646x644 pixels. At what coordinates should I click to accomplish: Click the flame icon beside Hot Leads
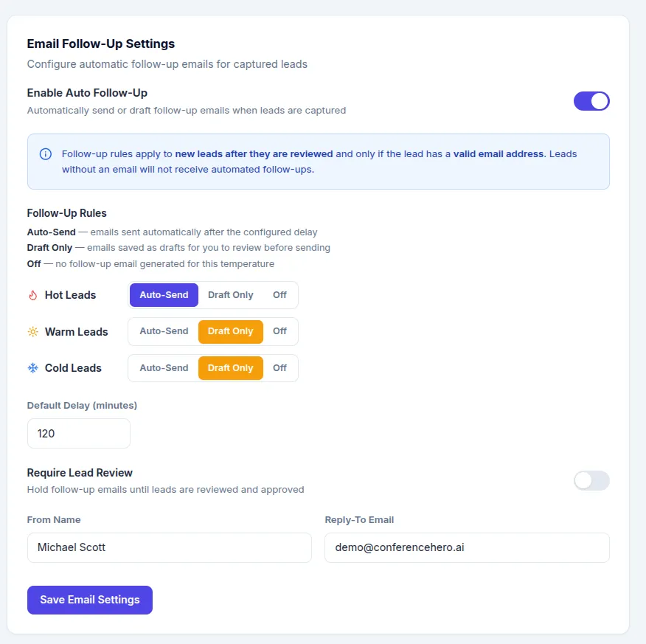pyautogui.click(x=32, y=294)
